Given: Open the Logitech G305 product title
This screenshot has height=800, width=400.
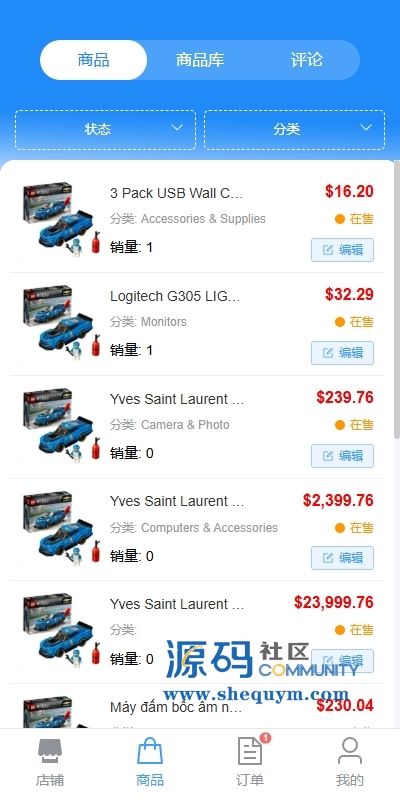Looking at the screenshot, I should pos(175,296).
